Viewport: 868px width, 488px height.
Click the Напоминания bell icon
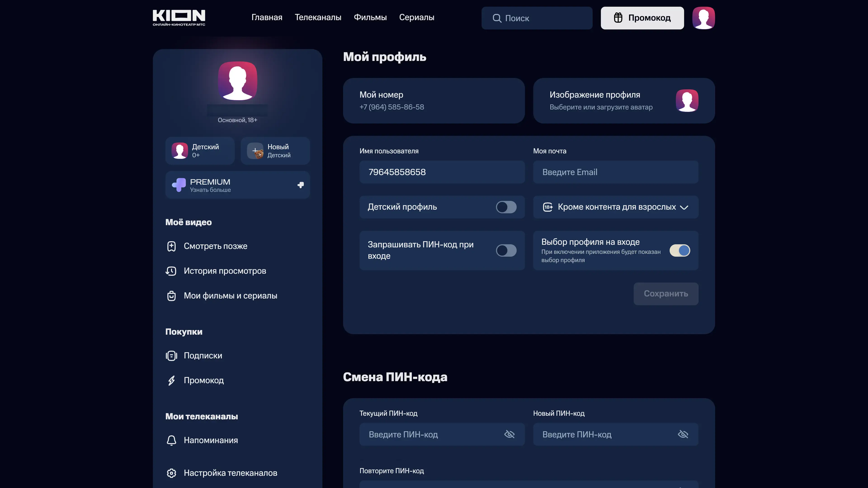[171, 440]
